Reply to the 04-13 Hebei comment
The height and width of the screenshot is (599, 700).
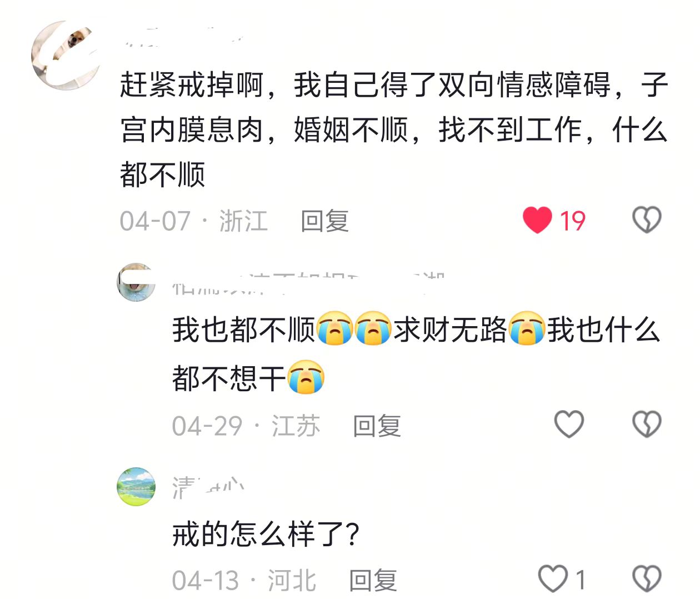click(x=373, y=580)
